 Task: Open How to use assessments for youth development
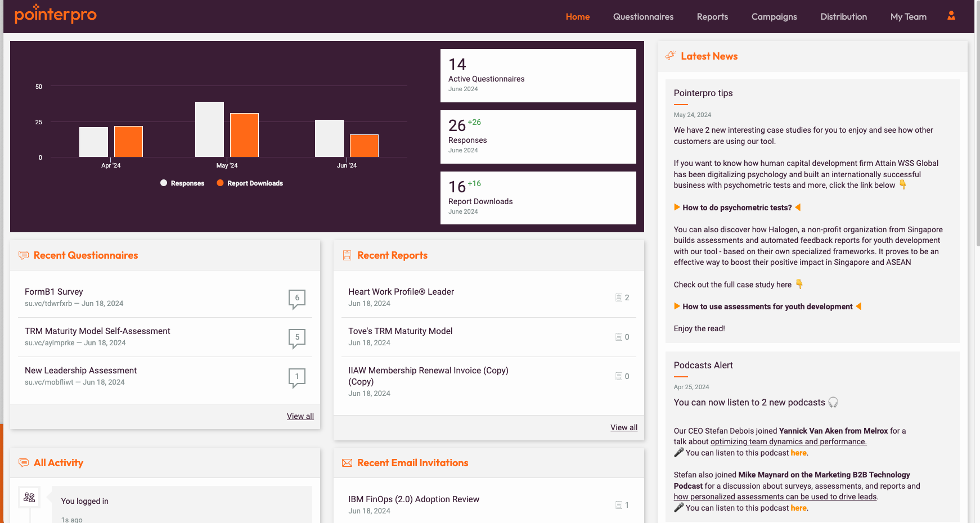point(767,306)
